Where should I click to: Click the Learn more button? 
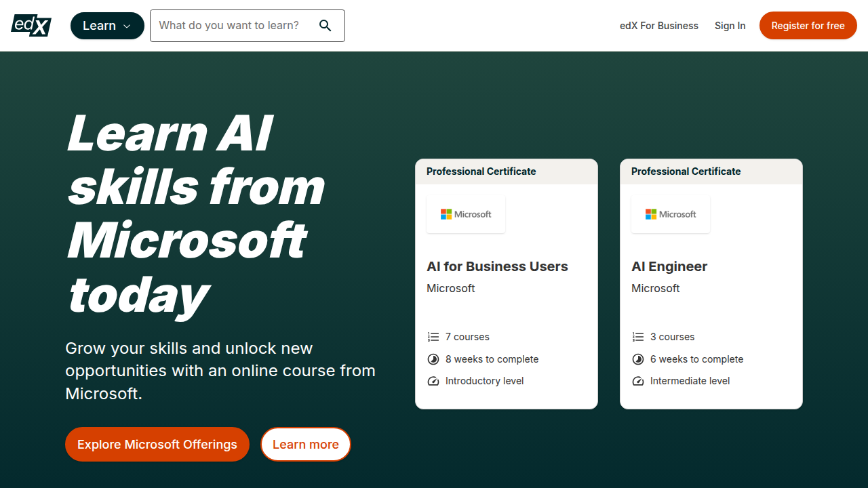pos(306,445)
